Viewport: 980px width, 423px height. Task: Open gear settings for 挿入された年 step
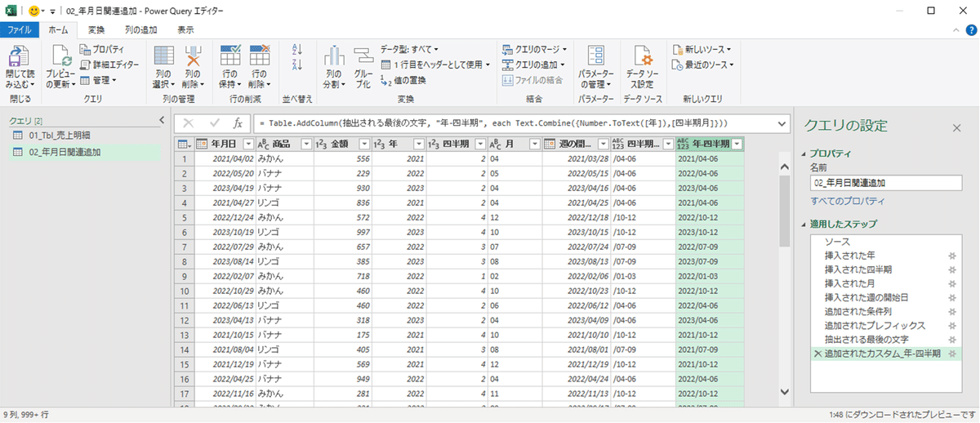tap(951, 256)
